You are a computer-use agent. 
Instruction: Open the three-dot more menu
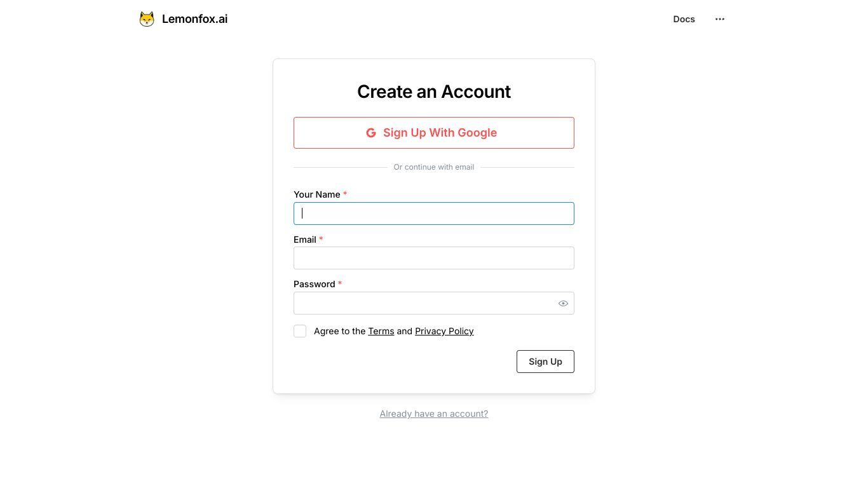click(x=720, y=19)
